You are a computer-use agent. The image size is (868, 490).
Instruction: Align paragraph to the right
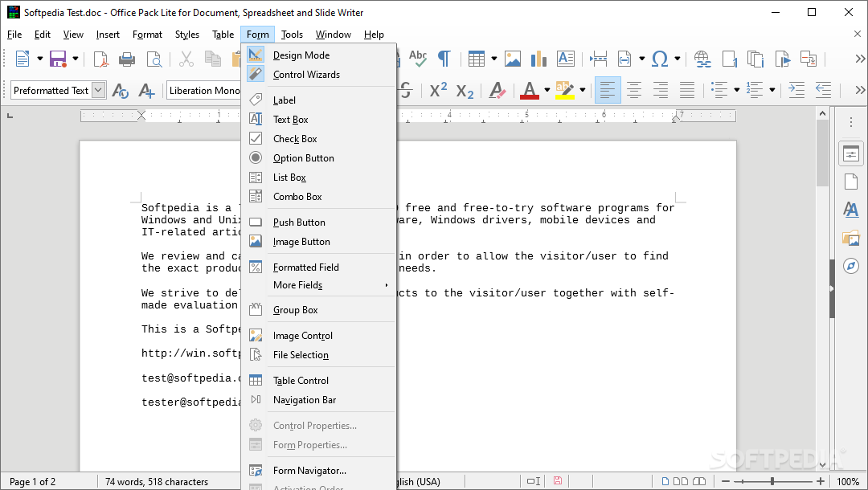(x=661, y=90)
